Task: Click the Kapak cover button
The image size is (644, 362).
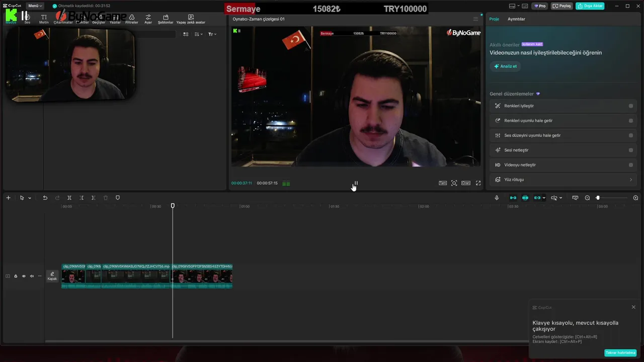Action: (x=52, y=276)
